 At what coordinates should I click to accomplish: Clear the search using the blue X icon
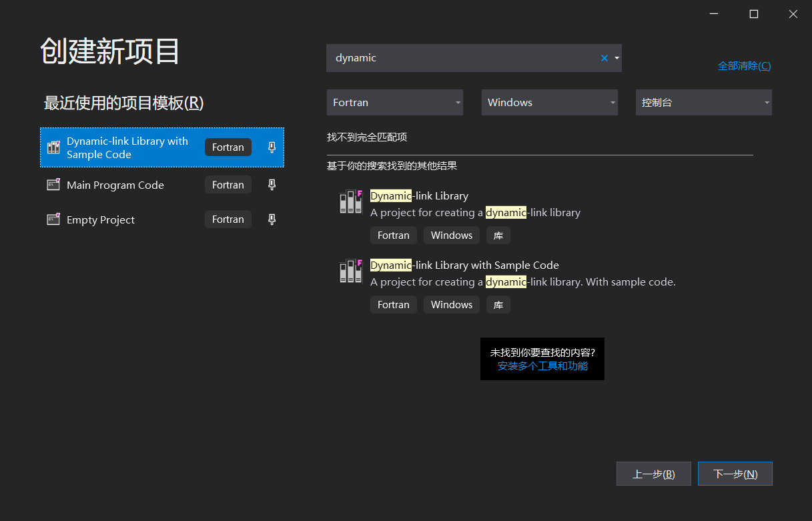point(604,58)
